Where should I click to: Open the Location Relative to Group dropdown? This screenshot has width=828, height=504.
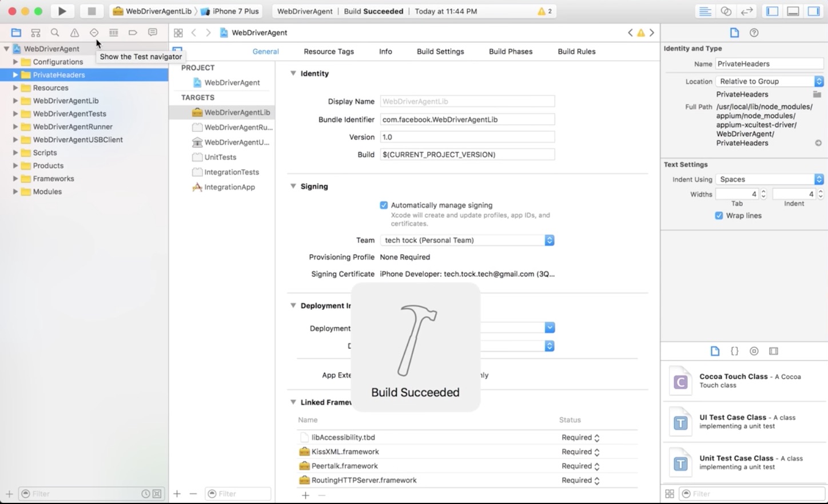point(770,81)
